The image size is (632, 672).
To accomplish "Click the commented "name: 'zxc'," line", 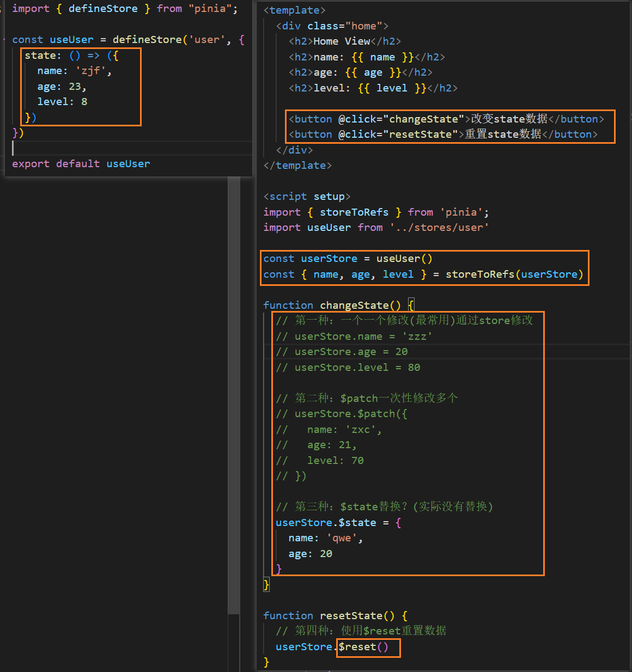I will click(329, 430).
